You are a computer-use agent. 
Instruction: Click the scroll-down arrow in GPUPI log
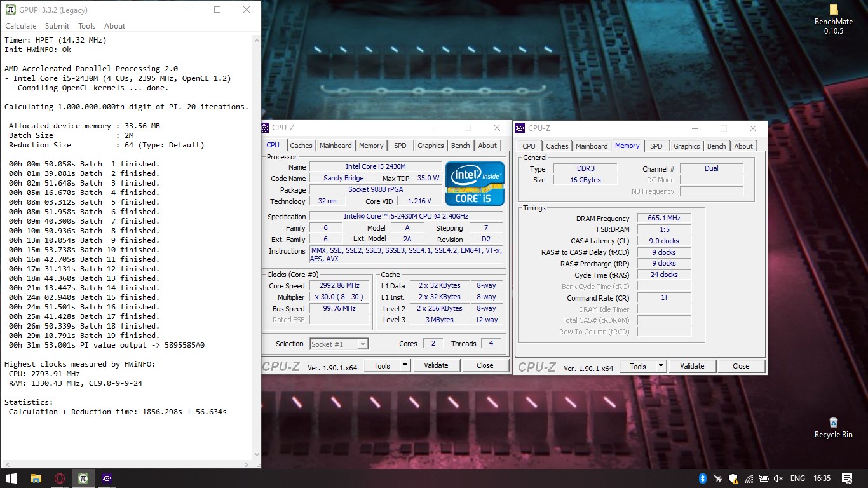pos(257,454)
